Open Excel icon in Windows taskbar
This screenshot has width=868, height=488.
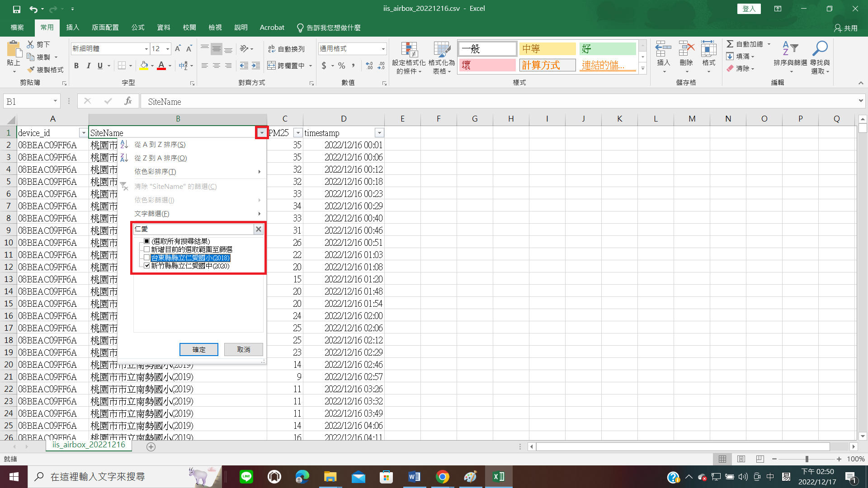point(499,477)
